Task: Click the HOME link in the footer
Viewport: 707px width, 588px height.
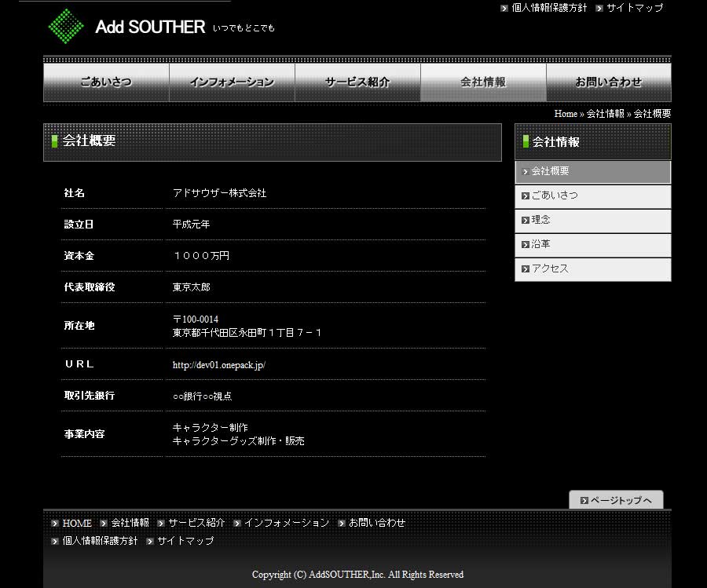Action: tap(77, 523)
